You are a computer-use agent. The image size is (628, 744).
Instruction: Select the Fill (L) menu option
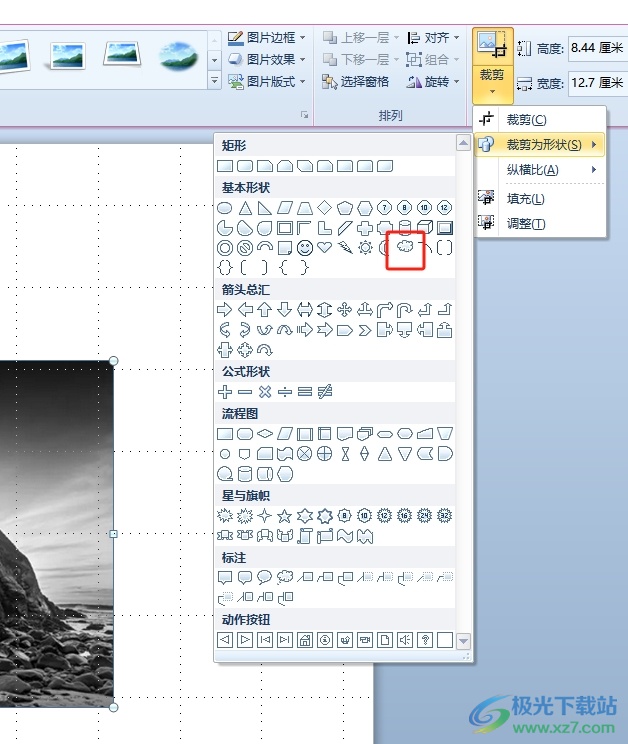(540, 198)
